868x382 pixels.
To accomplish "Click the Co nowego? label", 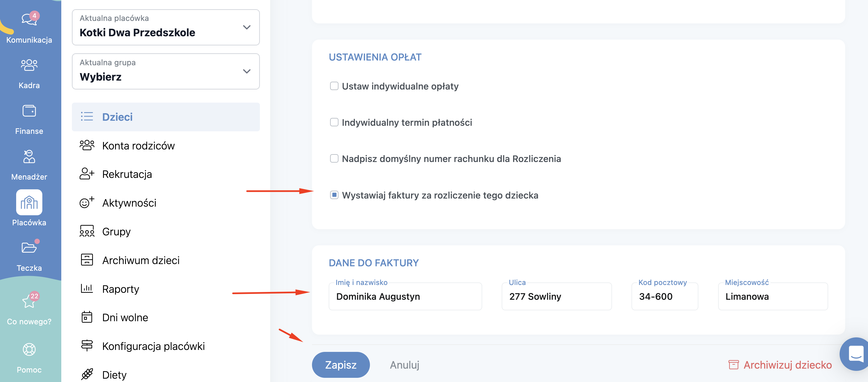I will (x=29, y=321).
